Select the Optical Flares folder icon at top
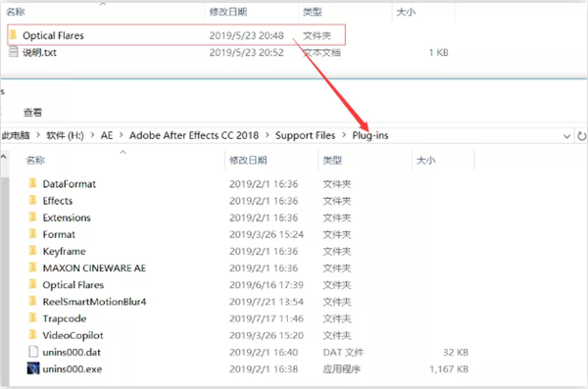The height and width of the screenshot is (389, 588). [13, 35]
